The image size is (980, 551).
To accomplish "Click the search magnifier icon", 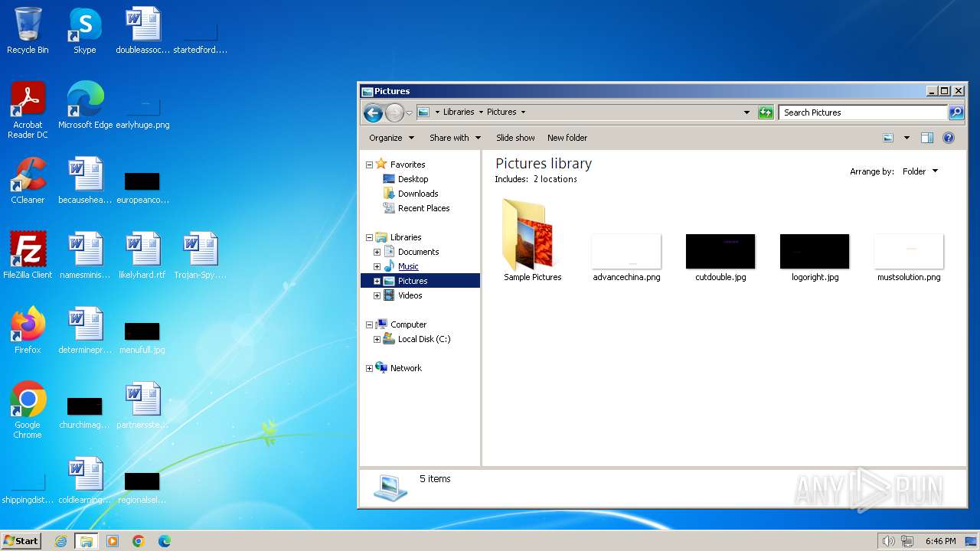I will [956, 112].
